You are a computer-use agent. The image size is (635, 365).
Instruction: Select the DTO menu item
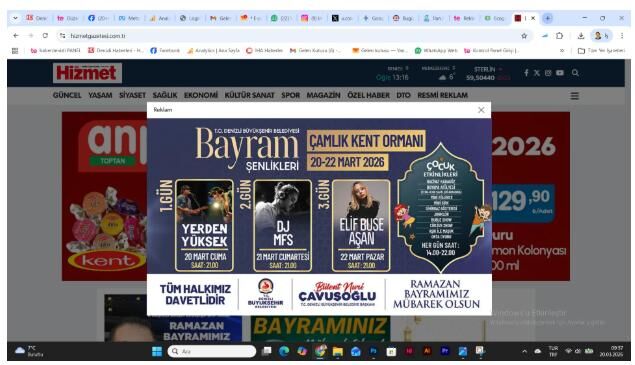click(x=403, y=95)
